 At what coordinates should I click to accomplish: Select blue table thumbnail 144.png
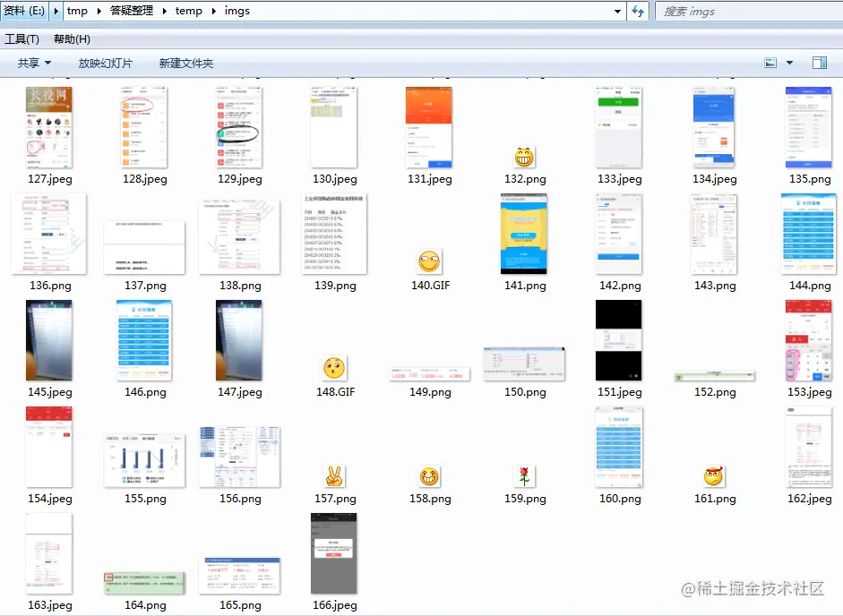809,234
